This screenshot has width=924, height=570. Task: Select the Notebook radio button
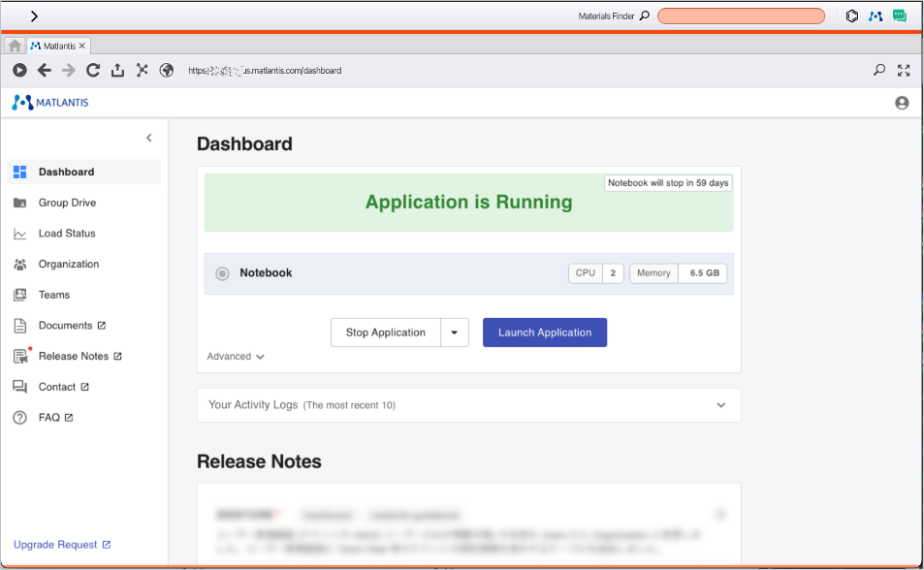pos(222,273)
